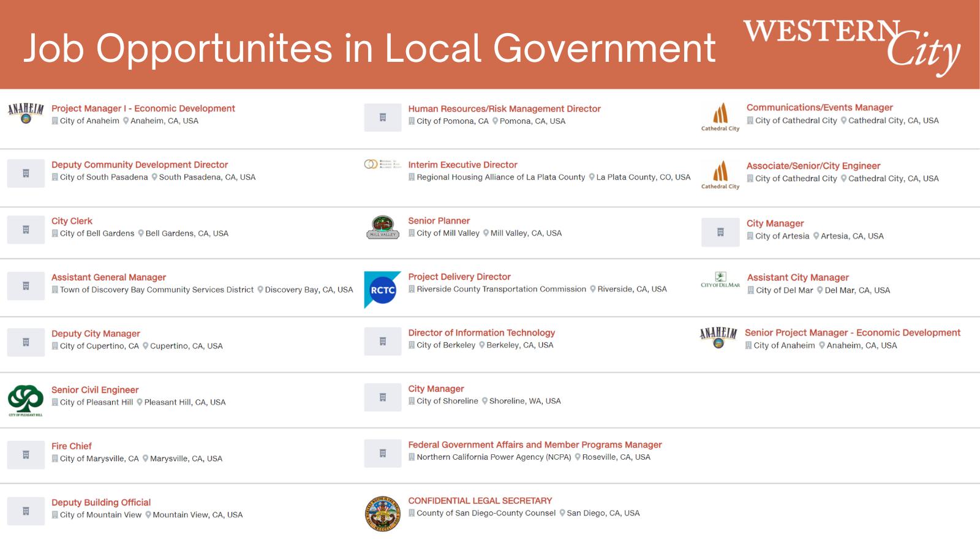Open the Assistant City Manager listing

(798, 277)
